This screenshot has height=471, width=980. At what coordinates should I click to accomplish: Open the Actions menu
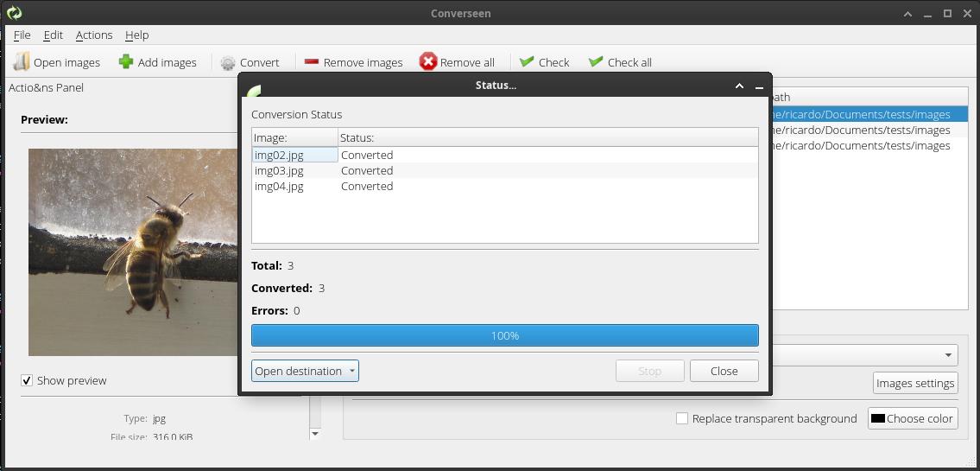tap(94, 35)
